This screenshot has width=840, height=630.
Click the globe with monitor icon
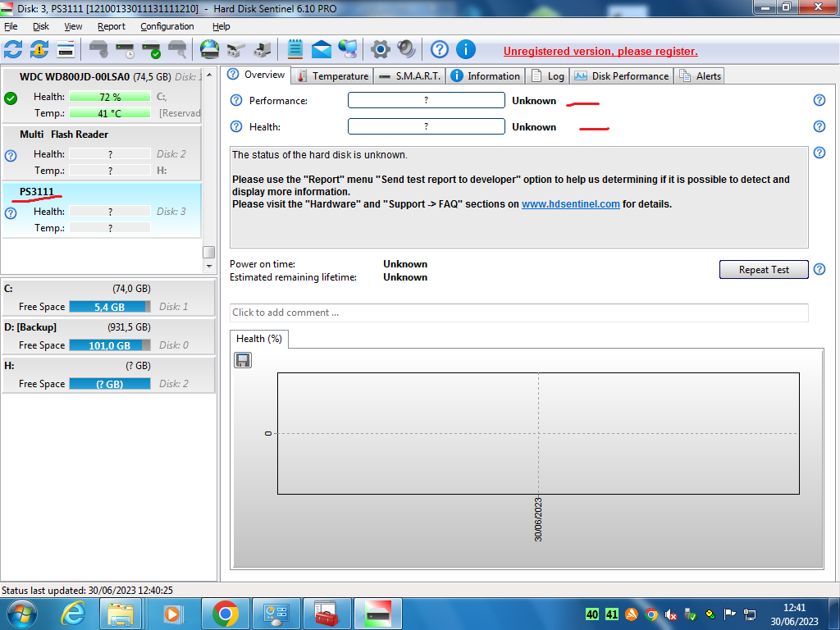point(348,49)
